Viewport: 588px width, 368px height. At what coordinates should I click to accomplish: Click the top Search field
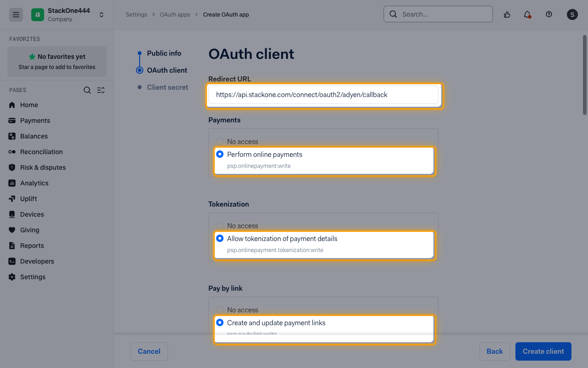pos(438,14)
